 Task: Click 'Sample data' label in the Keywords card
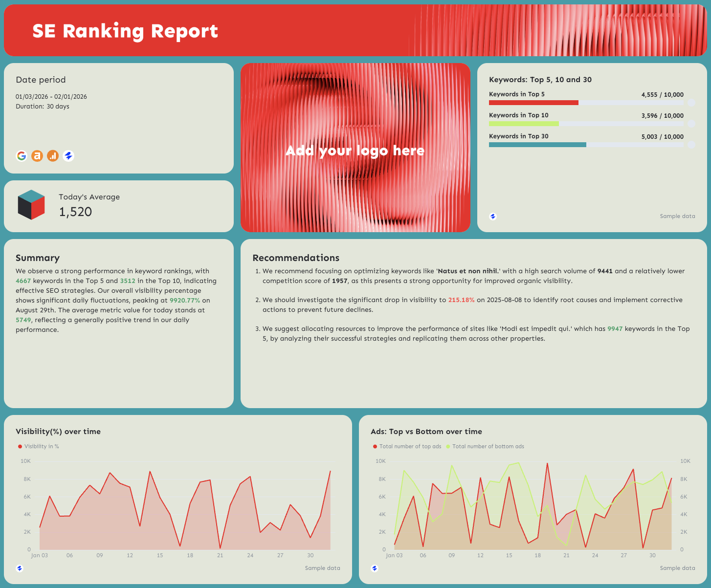(x=677, y=216)
